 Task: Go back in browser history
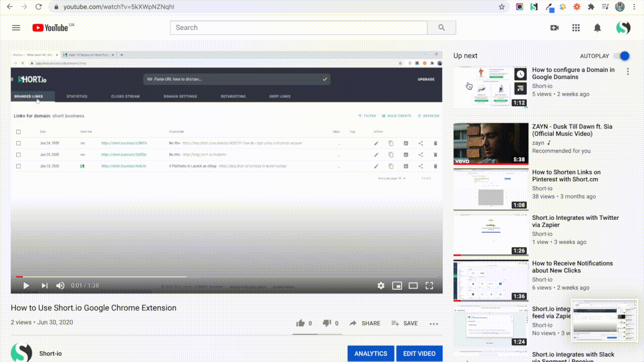tap(10, 7)
